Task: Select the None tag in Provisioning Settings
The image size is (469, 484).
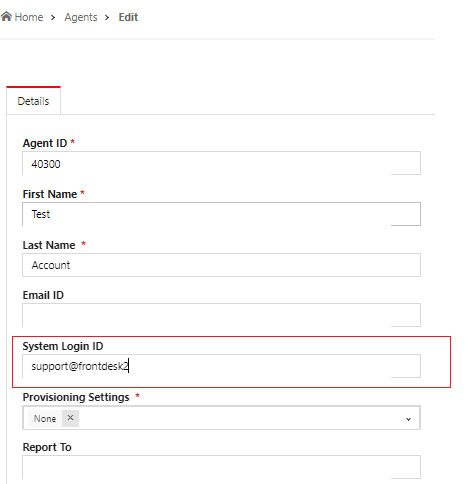Action: click(x=45, y=418)
